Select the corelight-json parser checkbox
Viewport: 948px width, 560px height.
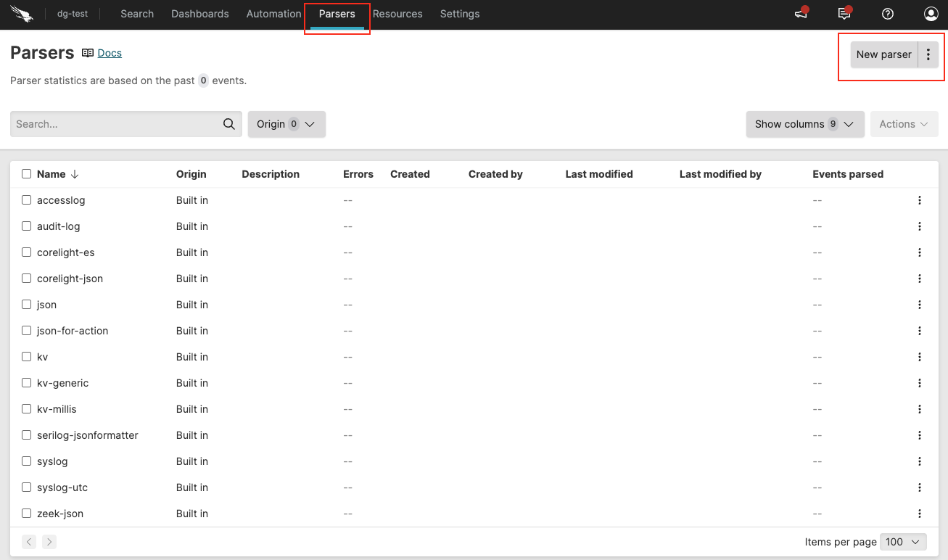click(26, 278)
